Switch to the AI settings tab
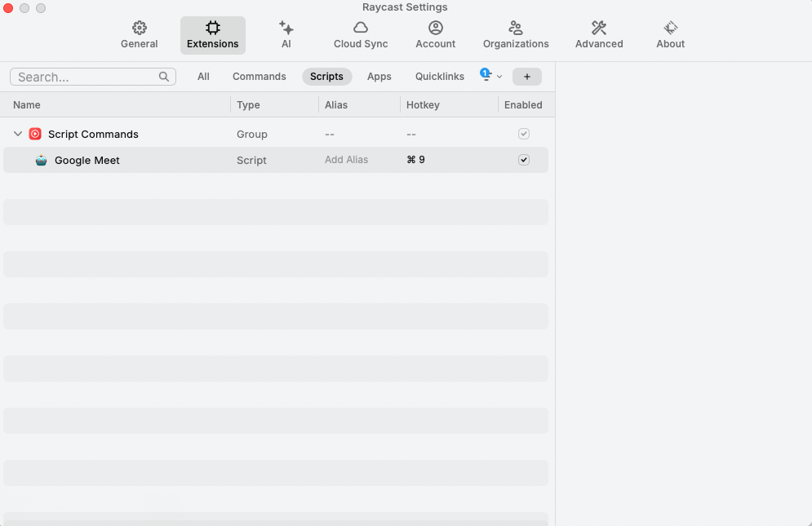Screen dimensions: 812x526 tap(286, 35)
